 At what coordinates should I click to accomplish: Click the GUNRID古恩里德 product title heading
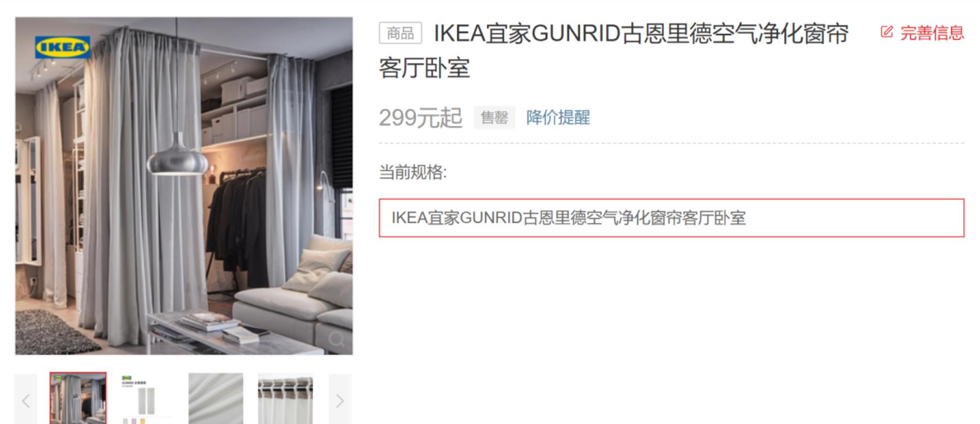coord(614,51)
